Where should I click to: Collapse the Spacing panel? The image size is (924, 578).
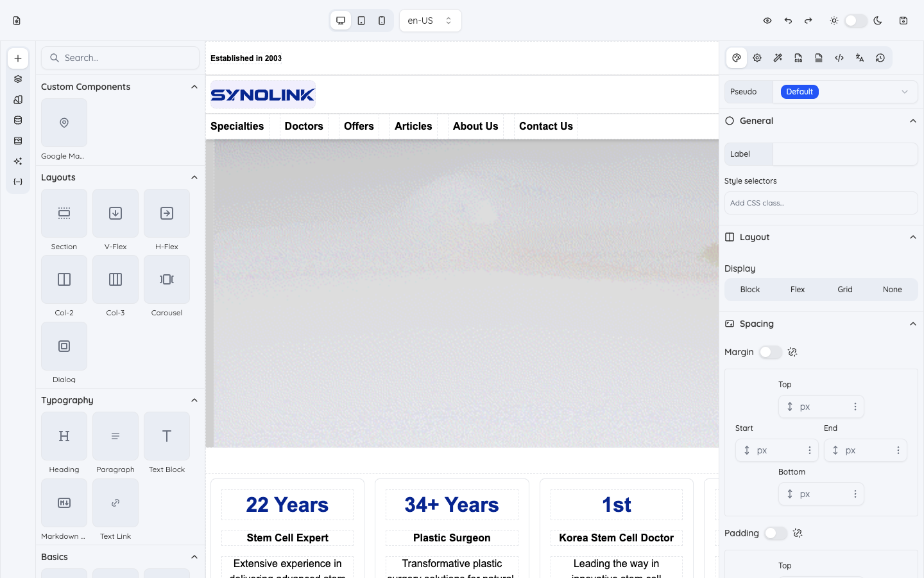pos(913,324)
